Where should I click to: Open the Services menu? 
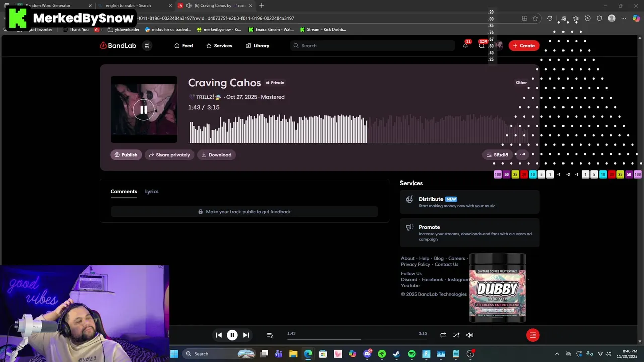pos(219,45)
